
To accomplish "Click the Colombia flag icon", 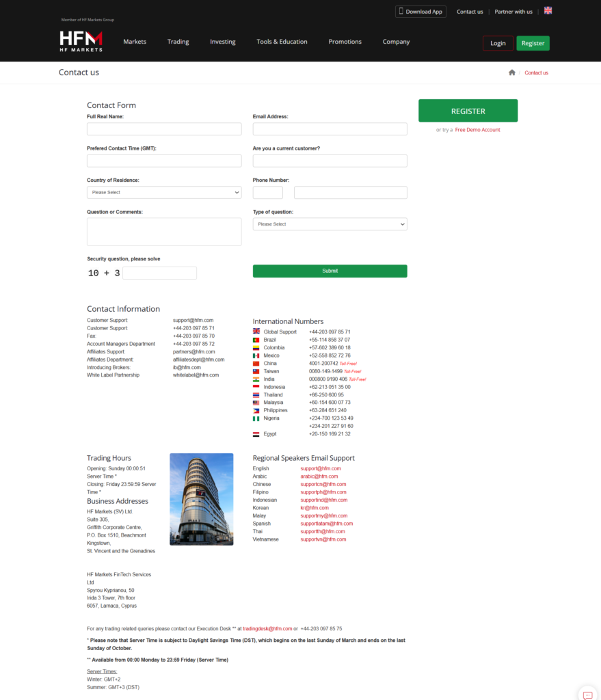I will (256, 348).
